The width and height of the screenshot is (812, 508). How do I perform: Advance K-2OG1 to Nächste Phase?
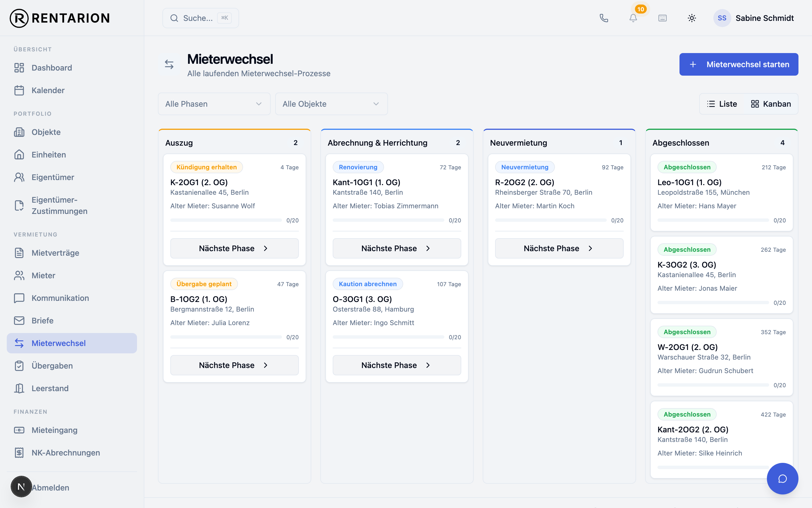coord(234,248)
